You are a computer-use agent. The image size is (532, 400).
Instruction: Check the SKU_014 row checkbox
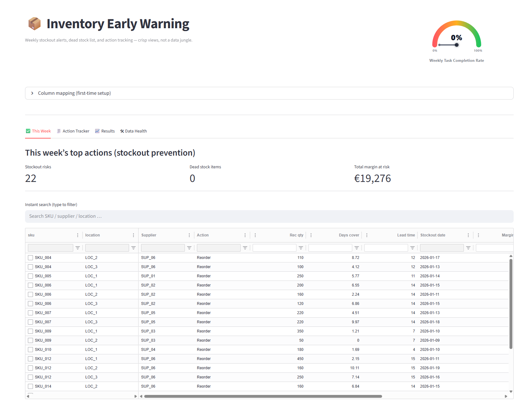click(x=30, y=386)
